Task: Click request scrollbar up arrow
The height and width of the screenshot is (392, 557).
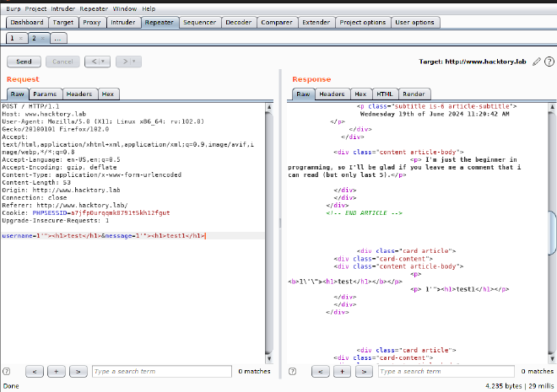Action: pyautogui.click(x=269, y=107)
